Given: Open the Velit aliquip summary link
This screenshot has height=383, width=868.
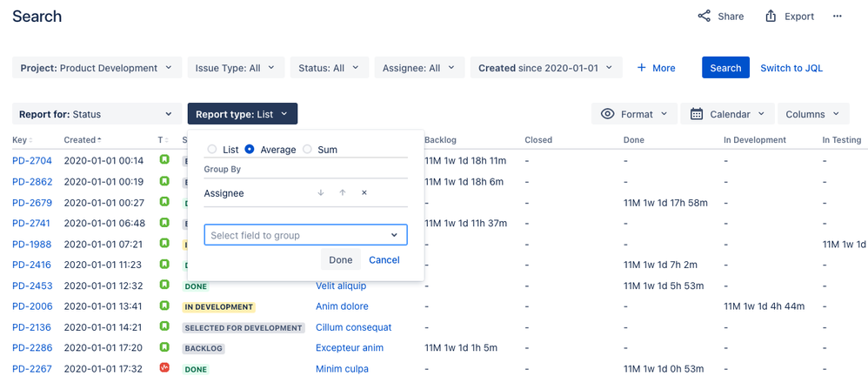Looking at the screenshot, I should pyautogui.click(x=340, y=286).
